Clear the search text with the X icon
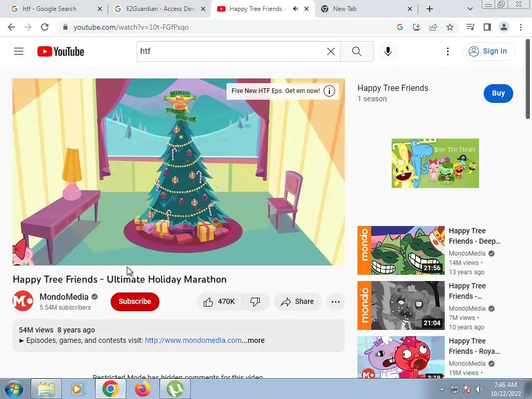 [331, 51]
